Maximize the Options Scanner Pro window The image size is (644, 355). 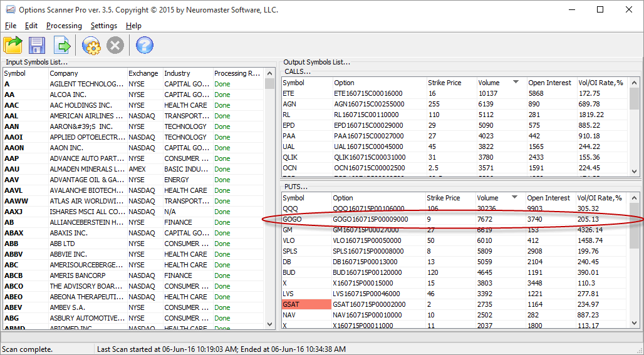pos(600,9)
